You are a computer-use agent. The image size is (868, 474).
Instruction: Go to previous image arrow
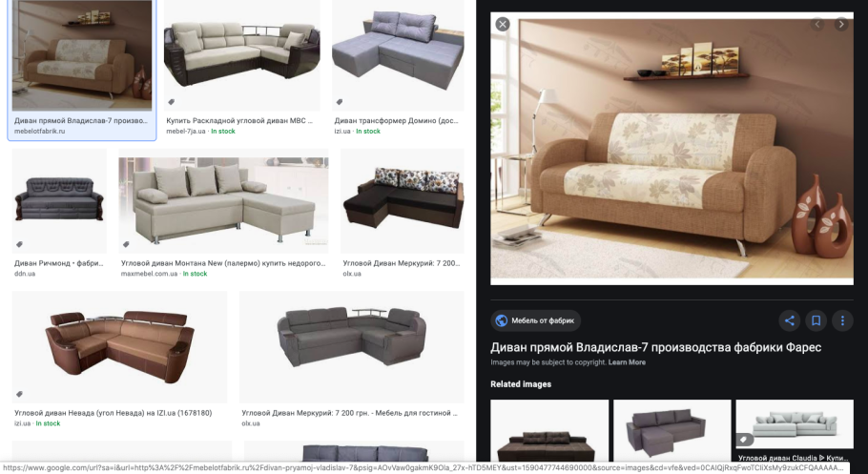[x=817, y=25]
